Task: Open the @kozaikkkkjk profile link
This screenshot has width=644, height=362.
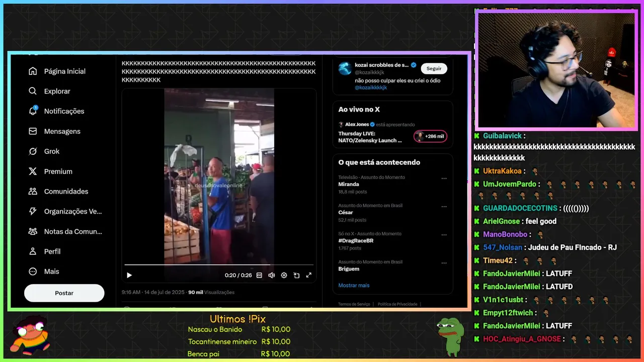Action: point(371,87)
